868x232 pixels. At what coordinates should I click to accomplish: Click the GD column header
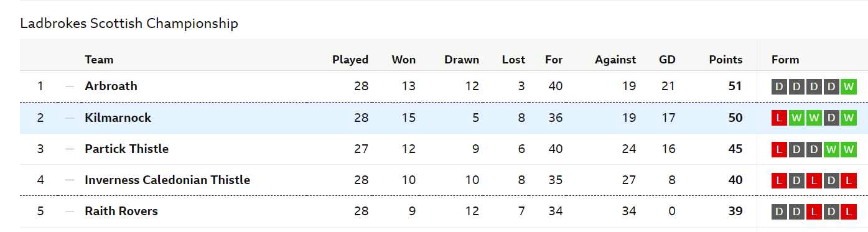point(667,60)
